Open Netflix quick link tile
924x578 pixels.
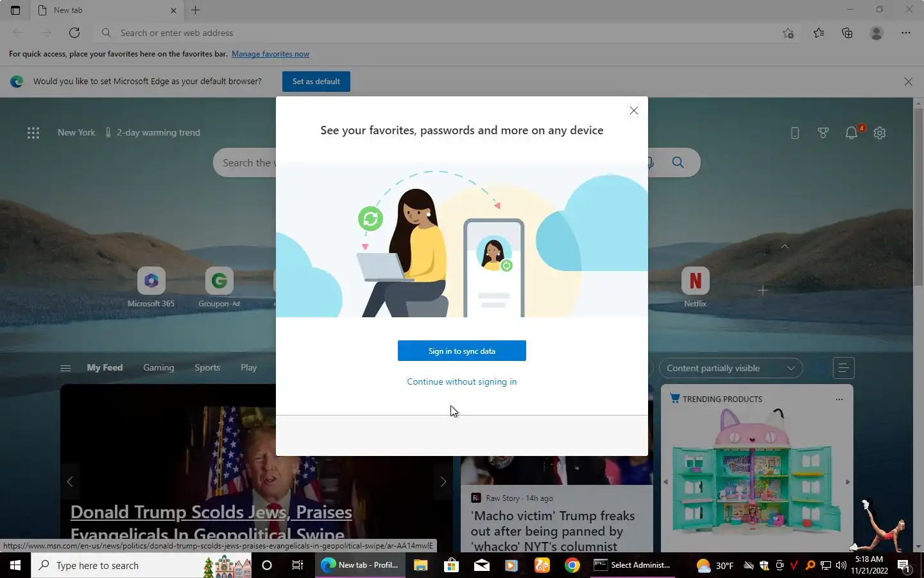click(x=695, y=288)
